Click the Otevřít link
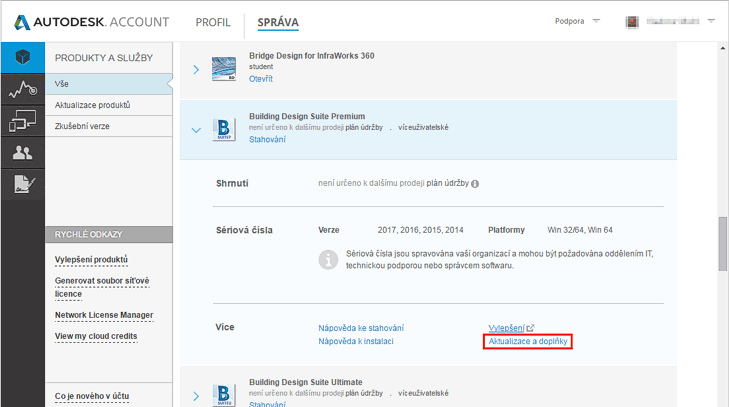 click(x=261, y=79)
